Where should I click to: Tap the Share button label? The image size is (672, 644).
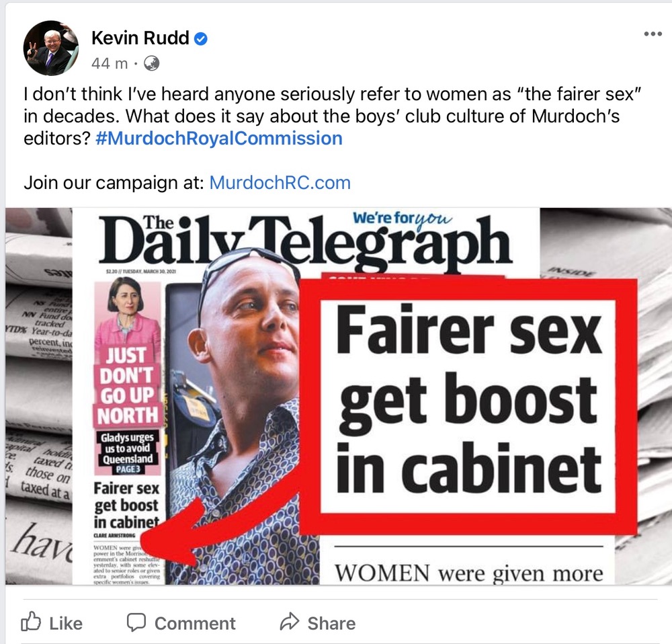click(x=331, y=623)
